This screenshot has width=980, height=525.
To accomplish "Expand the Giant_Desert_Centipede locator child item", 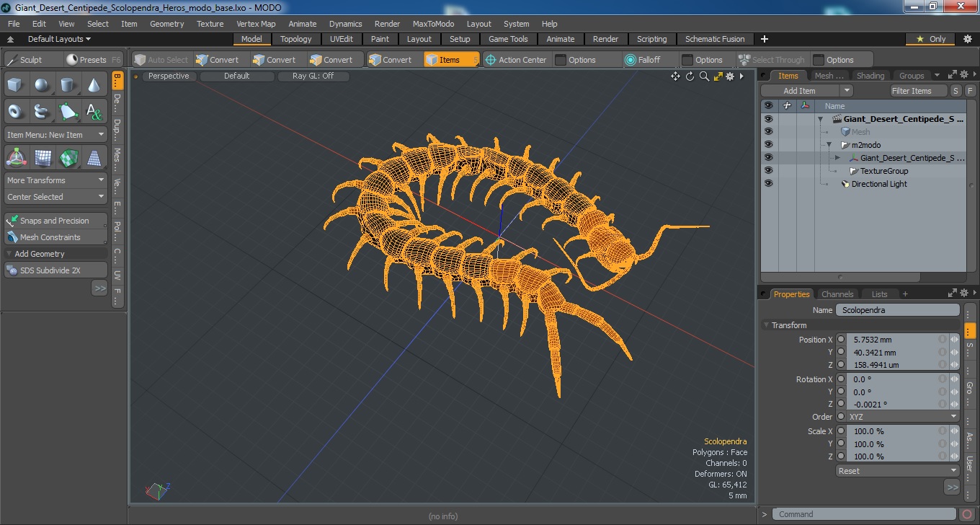I will tap(837, 158).
